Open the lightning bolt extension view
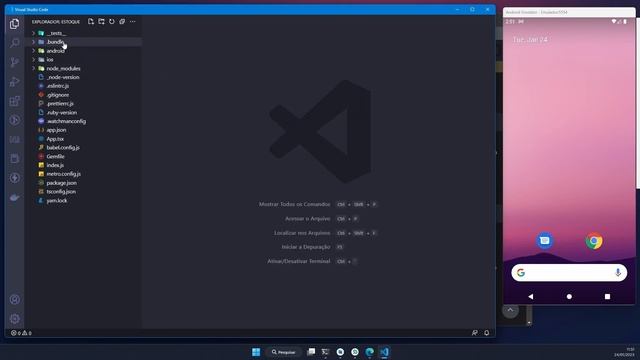The width and height of the screenshot is (640, 360). coord(15,178)
